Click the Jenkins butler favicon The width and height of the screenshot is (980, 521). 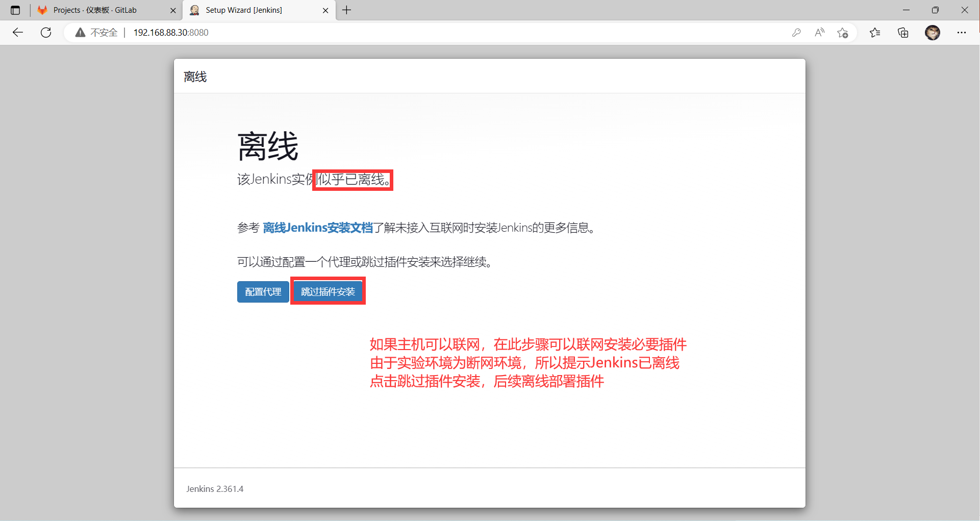pos(194,10)
